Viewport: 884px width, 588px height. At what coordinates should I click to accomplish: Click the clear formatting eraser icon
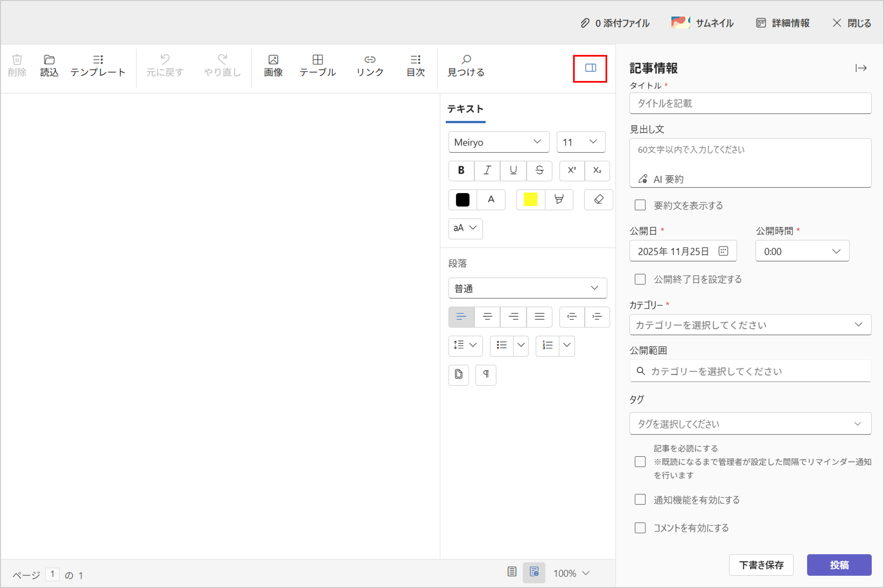coord(598,199)
